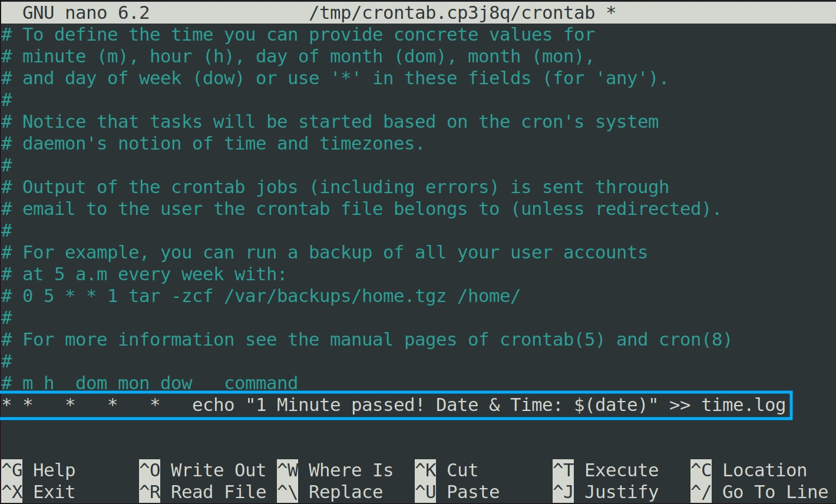Click the ^/ Go To Line shortcut
836x504 pixels.
pyautogui.click(x=759, y=492)
